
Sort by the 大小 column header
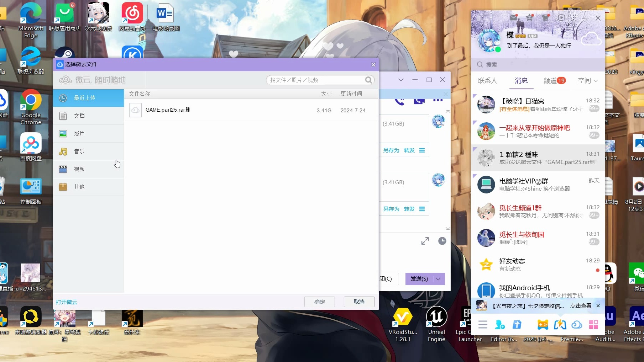click(x=326, y=94)
